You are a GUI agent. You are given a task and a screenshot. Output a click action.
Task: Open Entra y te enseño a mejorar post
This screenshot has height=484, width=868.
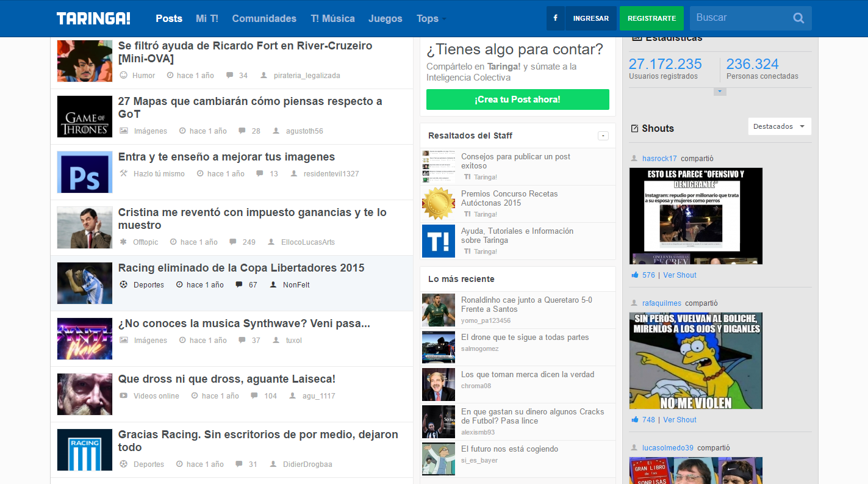click(x=227, y=157)
